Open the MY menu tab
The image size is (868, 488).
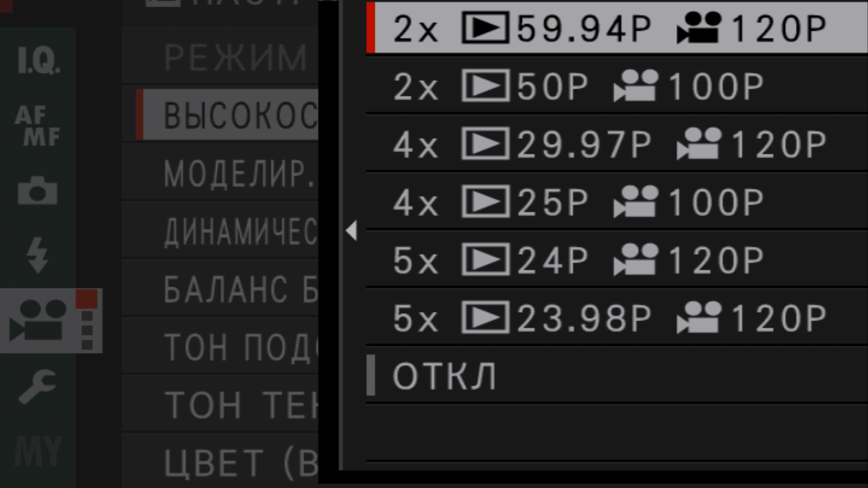(38, 451)
